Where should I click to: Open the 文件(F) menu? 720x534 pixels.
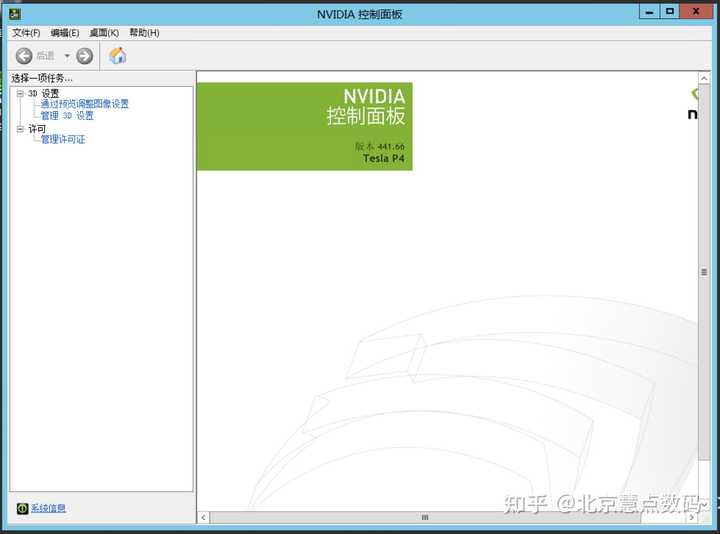pyautogui.click(x=26, y=33)
